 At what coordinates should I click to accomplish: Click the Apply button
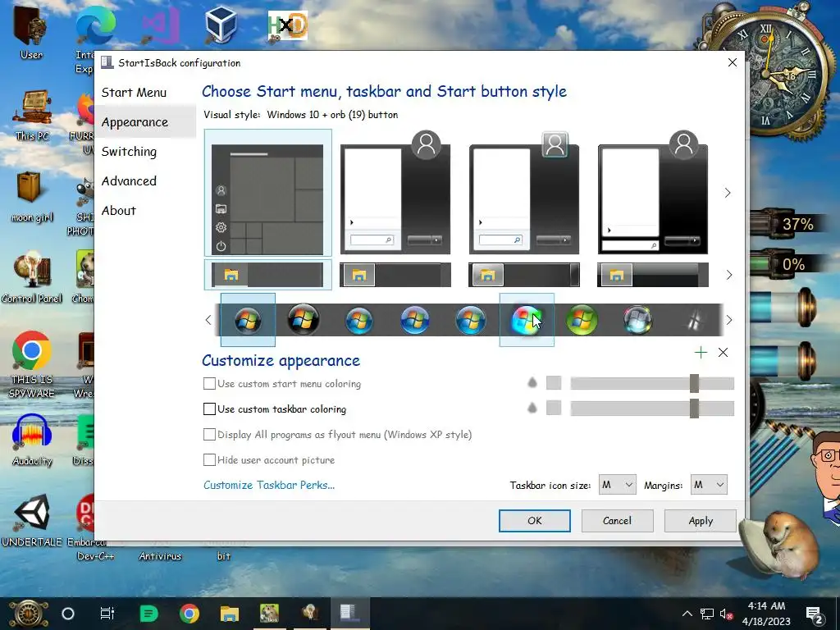coord(701,521)
